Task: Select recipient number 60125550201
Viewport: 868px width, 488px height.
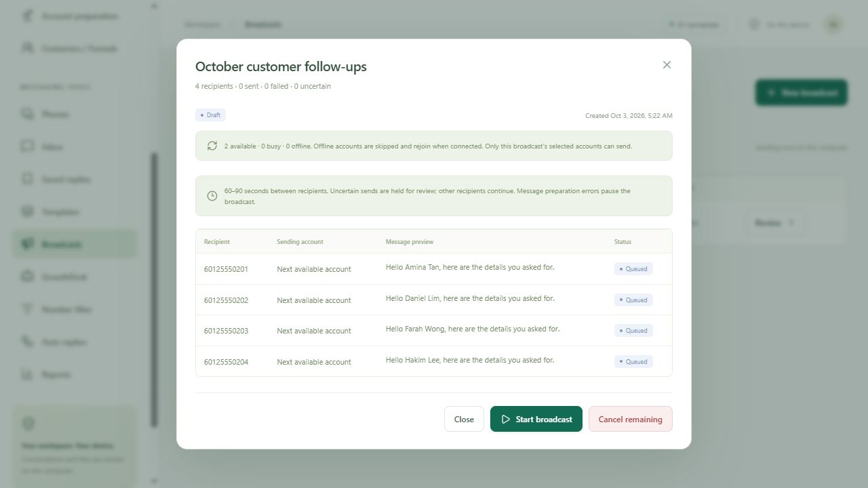Action: pos(226,269)
